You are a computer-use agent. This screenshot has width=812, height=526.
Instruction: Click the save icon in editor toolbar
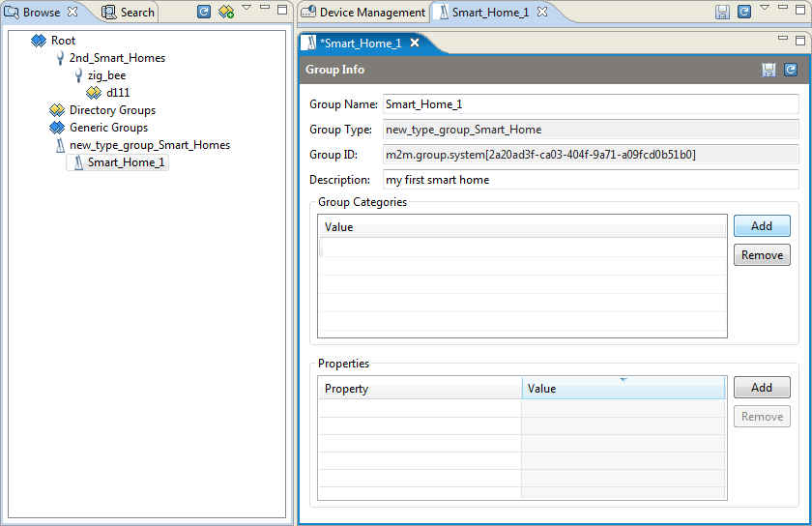pos(722,12)
